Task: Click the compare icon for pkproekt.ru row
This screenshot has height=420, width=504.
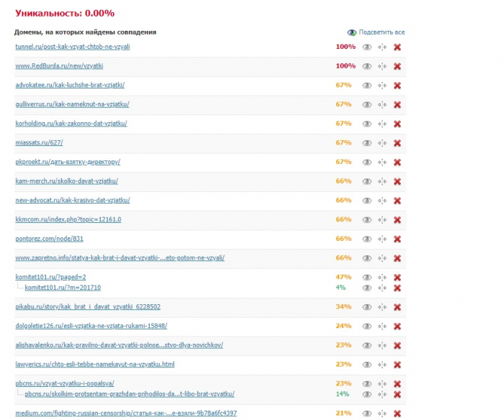Action: 382,163
